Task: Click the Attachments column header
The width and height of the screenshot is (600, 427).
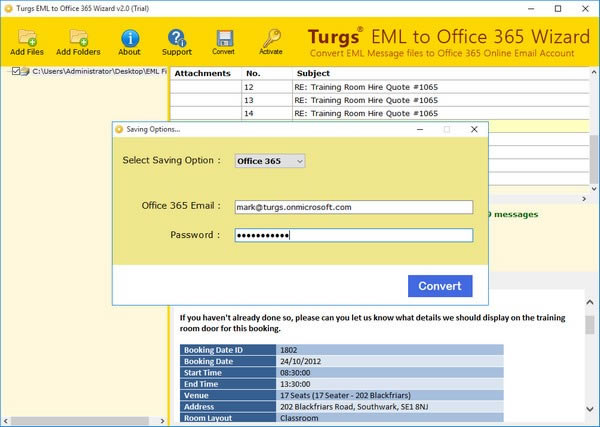Action: (x=204, y=73)
